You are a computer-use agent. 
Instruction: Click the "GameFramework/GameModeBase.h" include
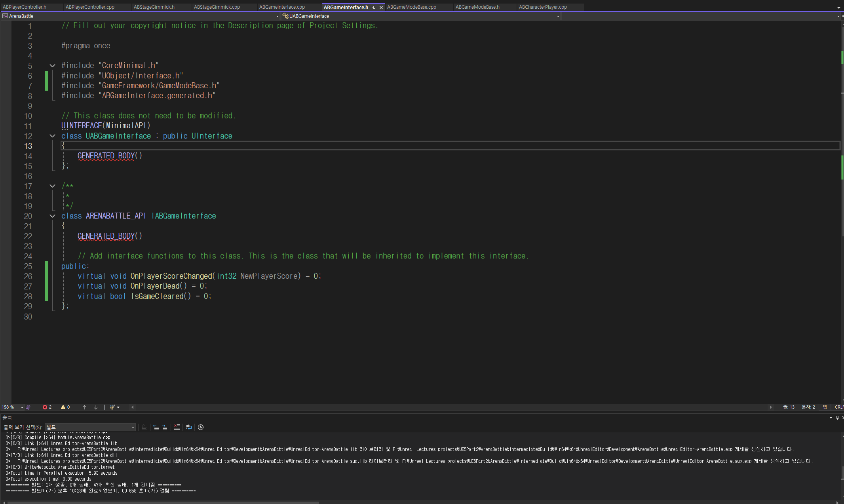click(x=159, y=86)
